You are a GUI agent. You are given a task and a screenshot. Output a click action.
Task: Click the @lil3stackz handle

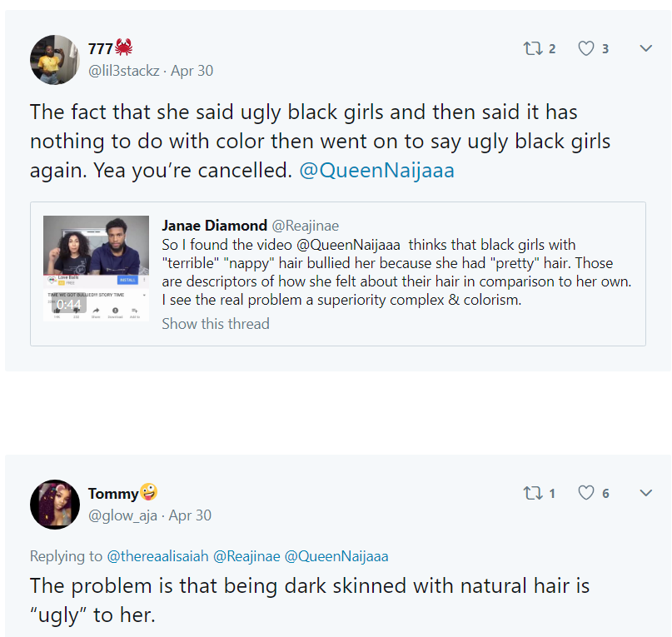(x=124, y=71)
